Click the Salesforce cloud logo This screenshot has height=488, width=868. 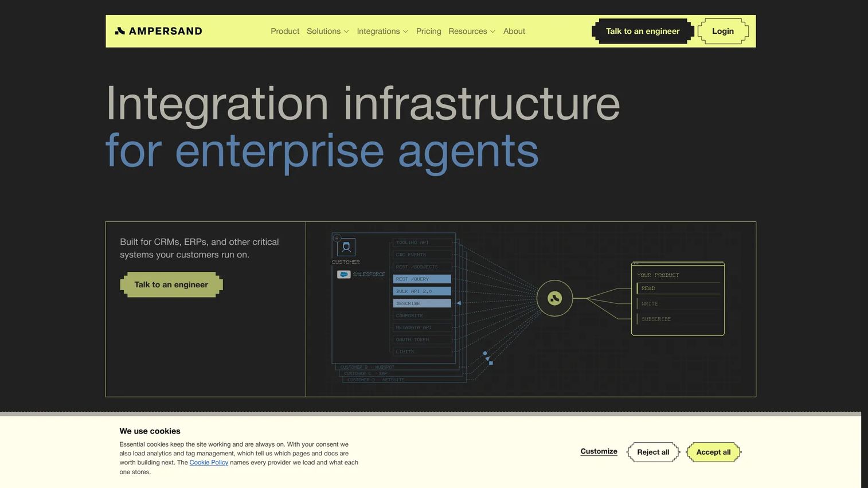coord(343,274)
